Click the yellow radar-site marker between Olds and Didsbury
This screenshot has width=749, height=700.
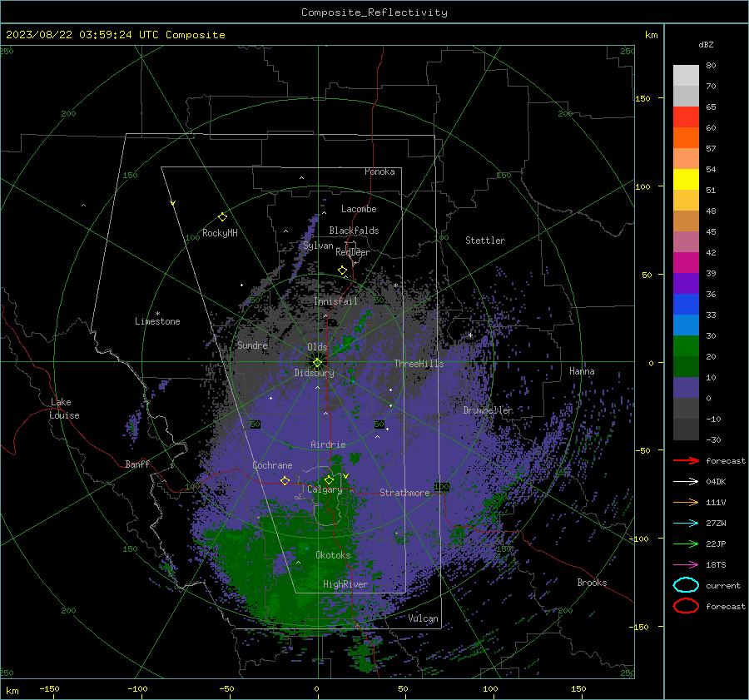317,362
